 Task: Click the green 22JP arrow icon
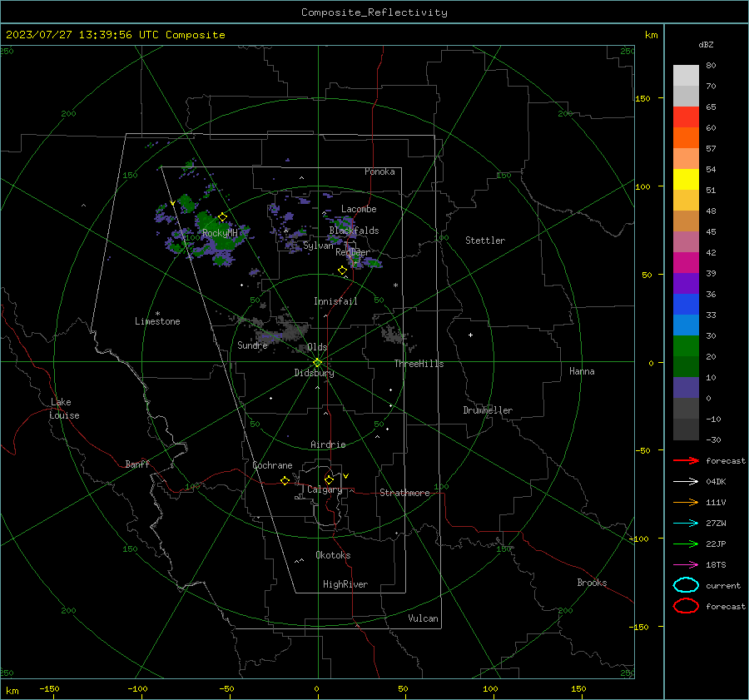[x=686, y=544]
